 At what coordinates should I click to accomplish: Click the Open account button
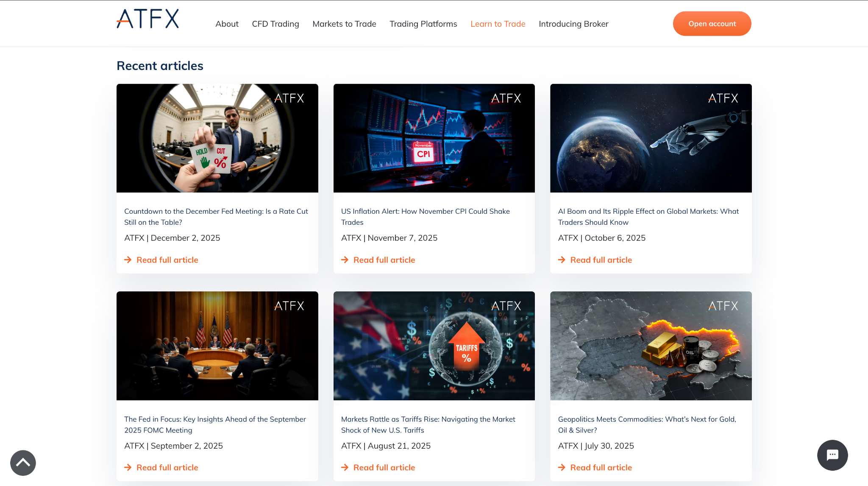(x=712, y=24)
